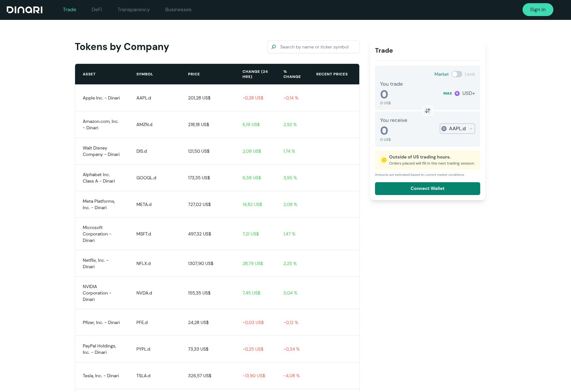Click price 201,28 US$
The width and height of the screenshot is (571, 392).
pyautogui.click(x=199, y=98)
